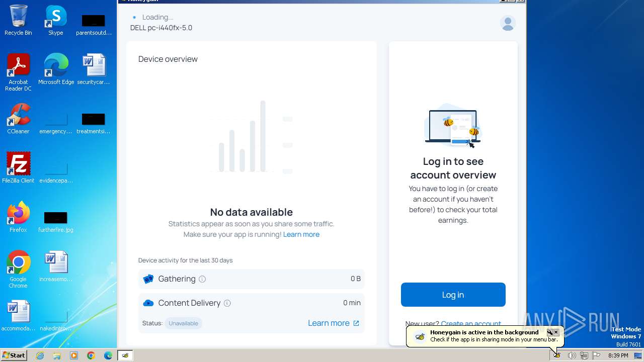Click the Log in button

(453, 295)
